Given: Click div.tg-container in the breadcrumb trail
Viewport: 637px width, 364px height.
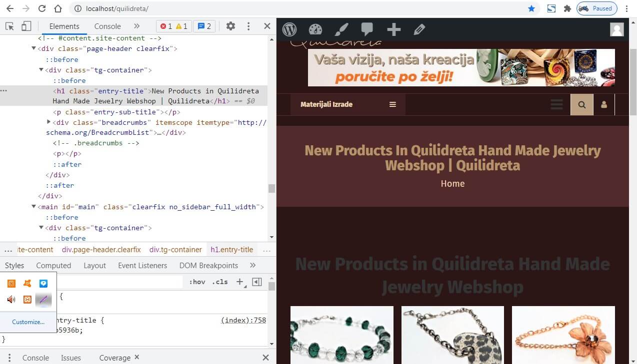Looking at the screenshot, I should click(x=175, y=250).
